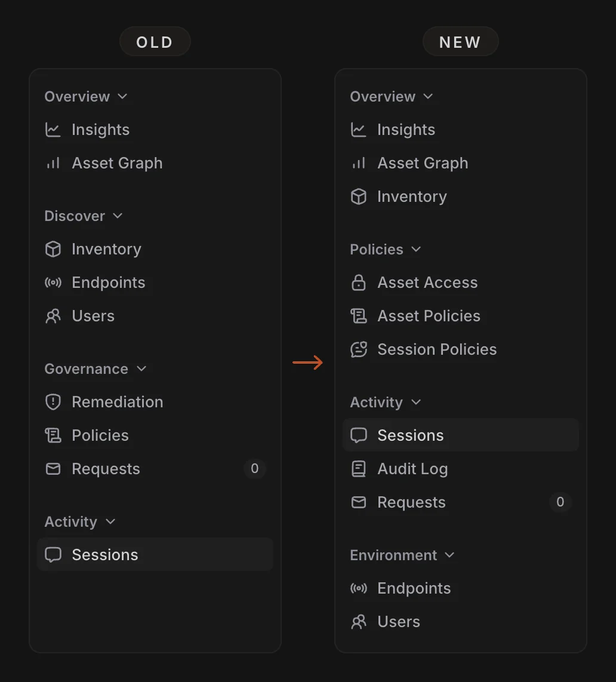
Task: Click the Asset Graph bars icon in NEW panel
Action: pyautogui.click(x=359, y=163)
